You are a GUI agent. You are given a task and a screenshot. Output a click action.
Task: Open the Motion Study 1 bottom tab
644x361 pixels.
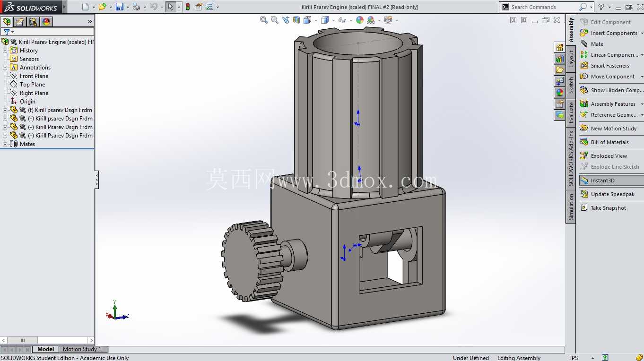[x=82, y=349]
